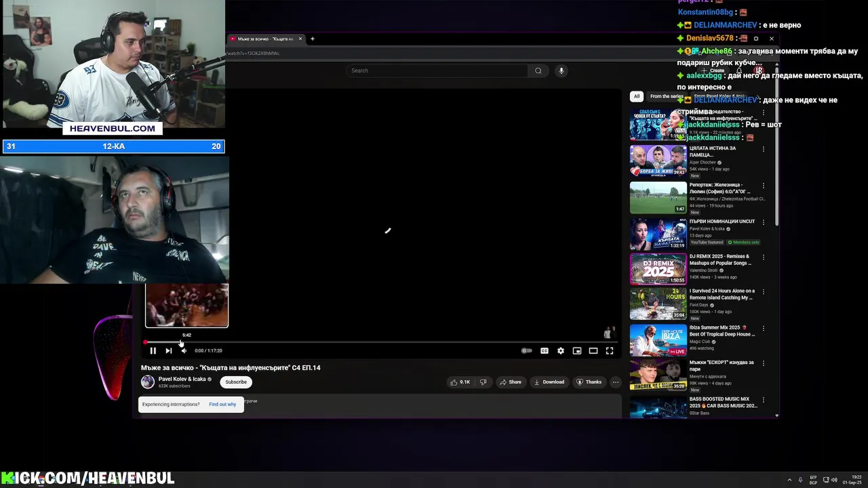Close the current browser tab
The height and width of the screenshot is (488, 868).
(300, 39)
